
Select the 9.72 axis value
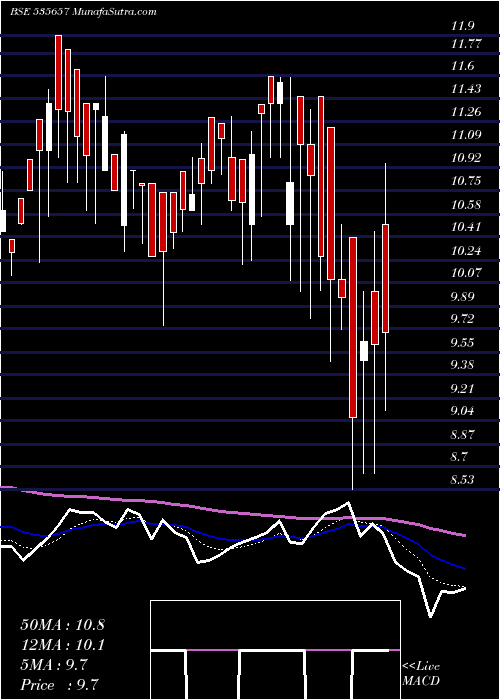[x=464, y=319]
